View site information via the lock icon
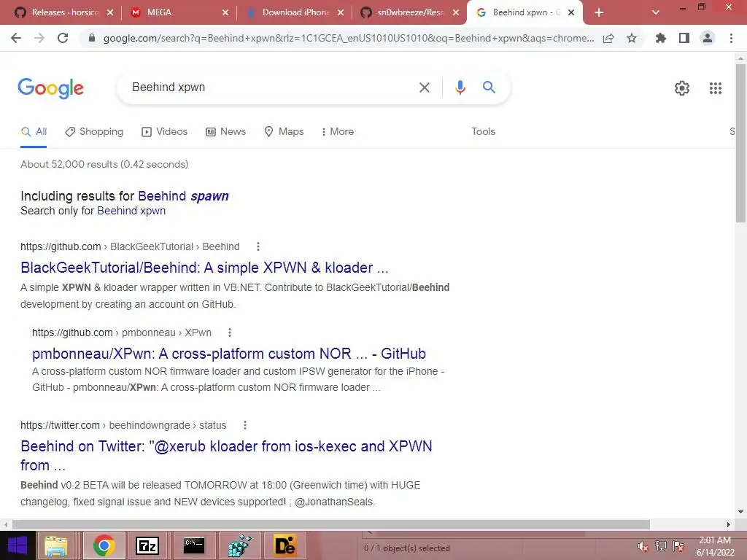 pyautogui.click(x=92, y=38)
